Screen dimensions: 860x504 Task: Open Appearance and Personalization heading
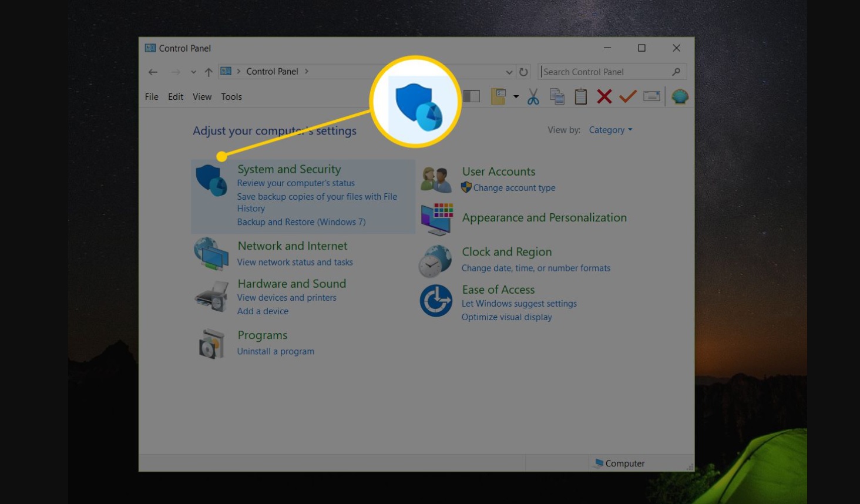[x=545, y=218]
